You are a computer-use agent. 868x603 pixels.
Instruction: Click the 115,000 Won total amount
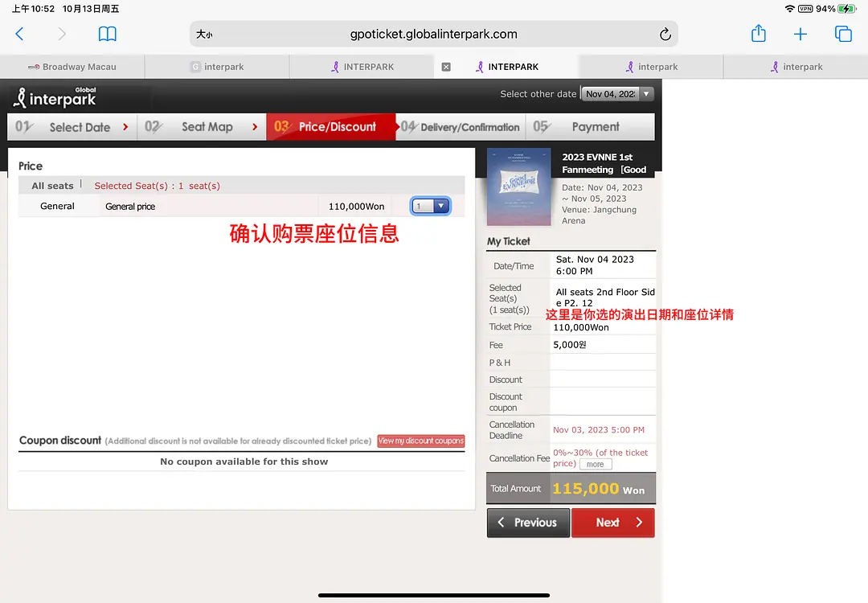(599, 488)
